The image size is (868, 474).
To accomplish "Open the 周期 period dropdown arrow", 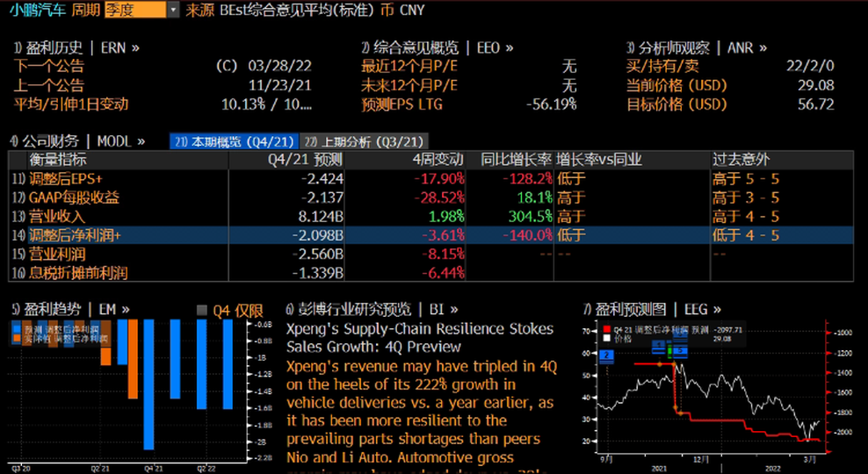I will [173, 10].
